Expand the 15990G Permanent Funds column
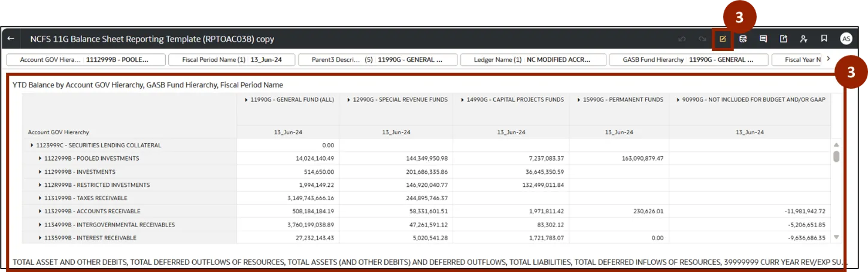The image size is (868, 272). (579, 100)
